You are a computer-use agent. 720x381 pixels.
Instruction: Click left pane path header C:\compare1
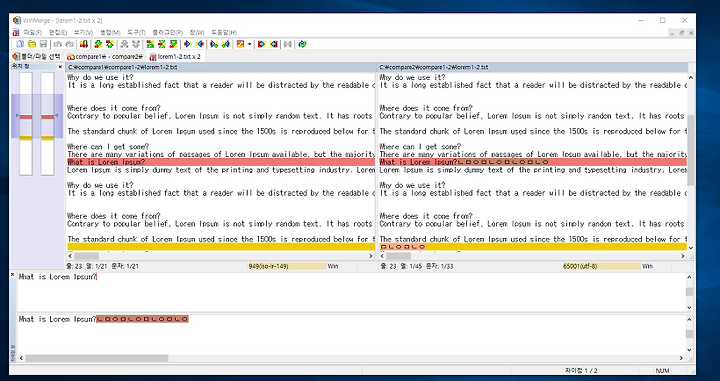(221, 67)
